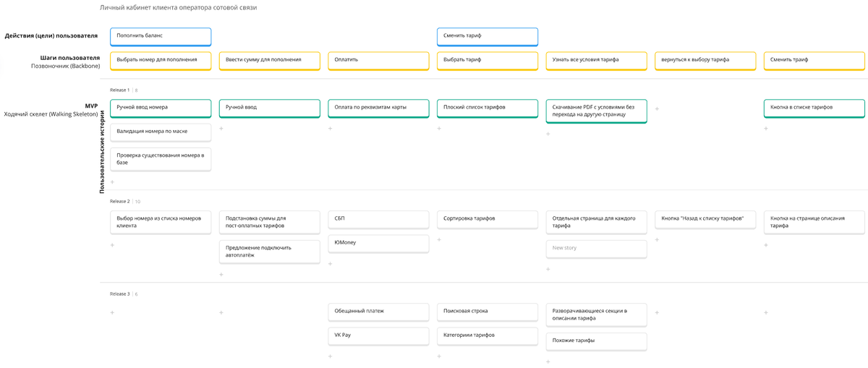868x368 pixels.
Task: Add story below "Оплата по реквизитам карты"
Action: 331,129
